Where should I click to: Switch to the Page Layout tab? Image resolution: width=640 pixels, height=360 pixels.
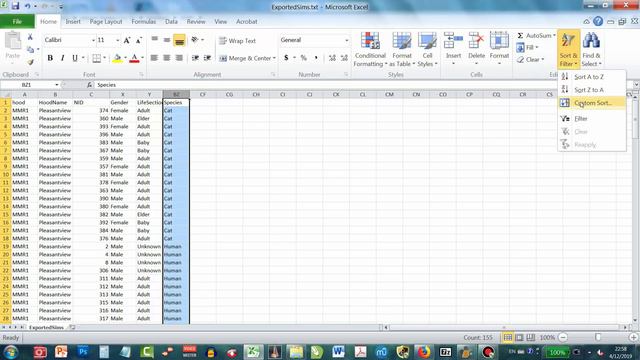106,22
